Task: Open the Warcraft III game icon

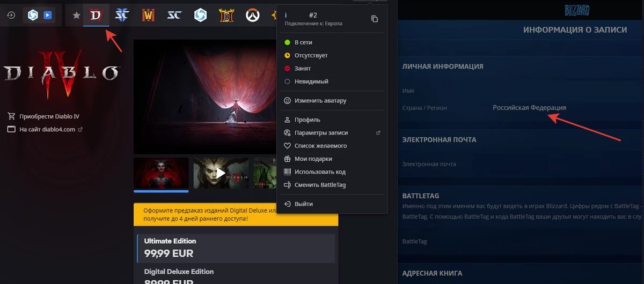Action: [148, 15]
